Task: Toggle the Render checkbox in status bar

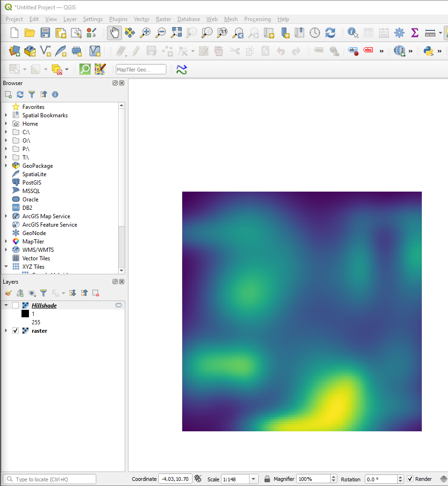Action: pos(410,479)
